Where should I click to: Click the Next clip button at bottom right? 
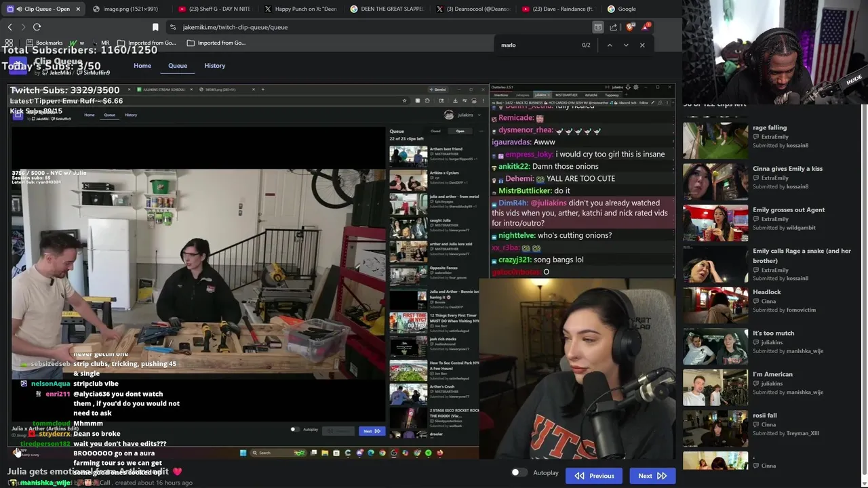652,476
